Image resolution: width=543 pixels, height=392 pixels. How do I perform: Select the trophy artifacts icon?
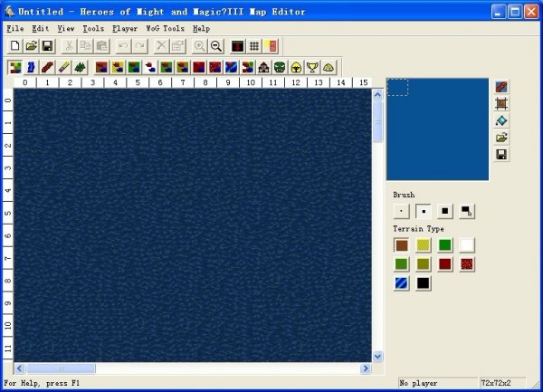[x=312, y=67]
